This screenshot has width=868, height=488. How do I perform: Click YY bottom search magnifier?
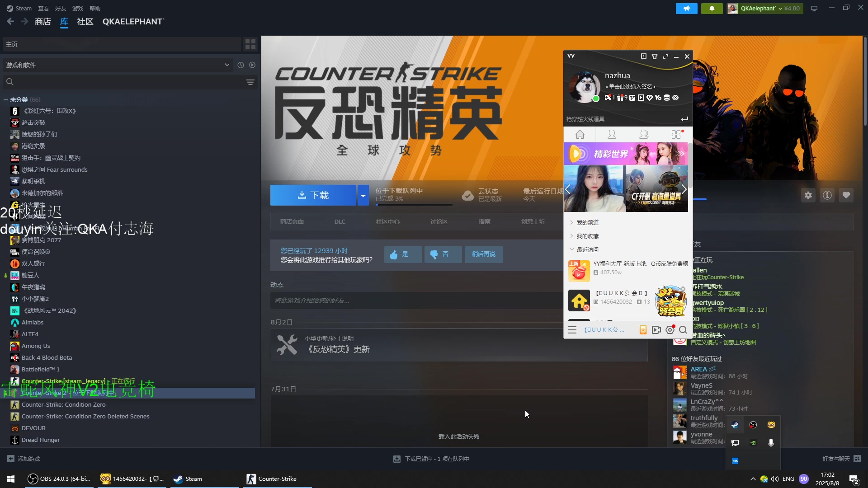click(x=683, y=330)
